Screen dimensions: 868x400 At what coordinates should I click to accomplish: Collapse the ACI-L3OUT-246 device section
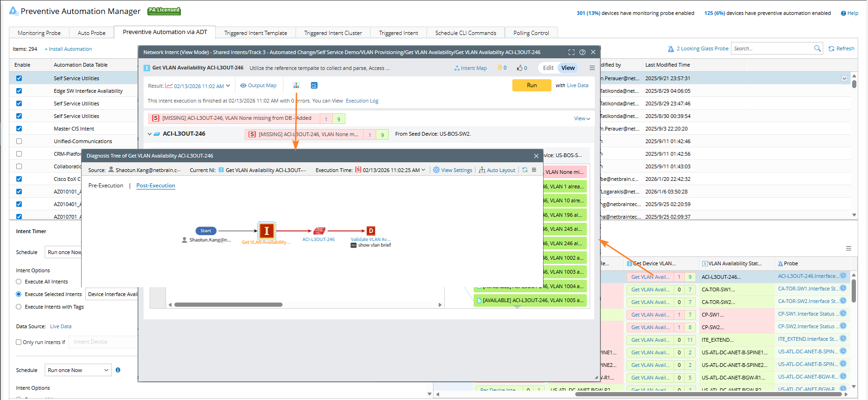click(150, 134)
